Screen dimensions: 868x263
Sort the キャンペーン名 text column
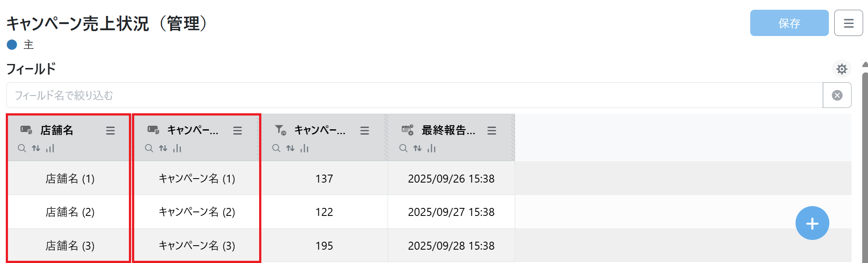[163, 148]
